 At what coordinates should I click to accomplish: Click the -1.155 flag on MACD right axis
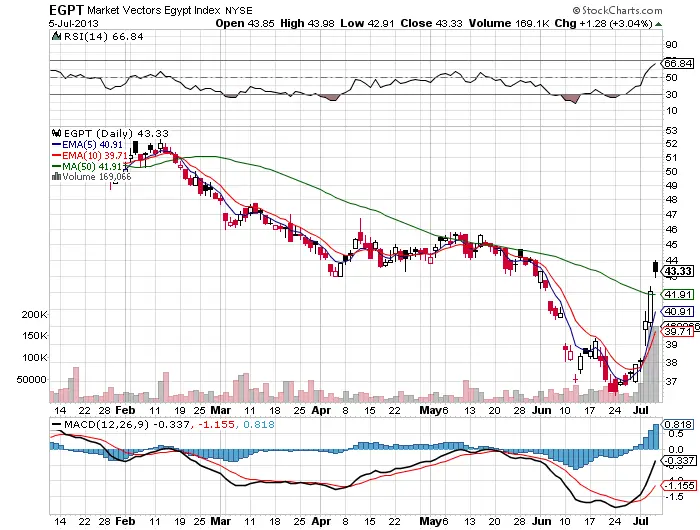click(x=678, y=485)
